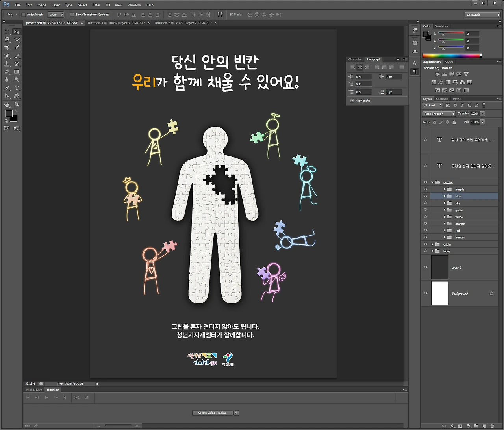Screen dimensions: 504x430
Task: Switch to the Channels tab
Action: coord(442,99)
